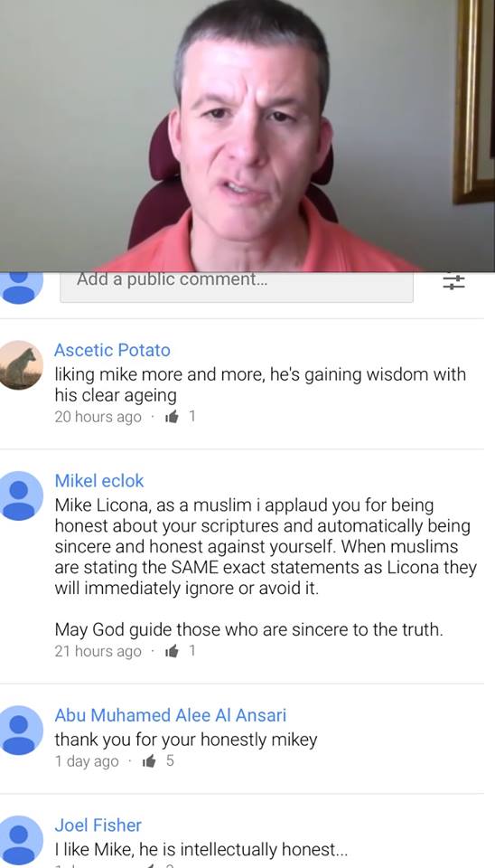The width and height of the screenshot is (495, 868).
Task: Open Mikel eclok's channel name link
Action: 99,480
